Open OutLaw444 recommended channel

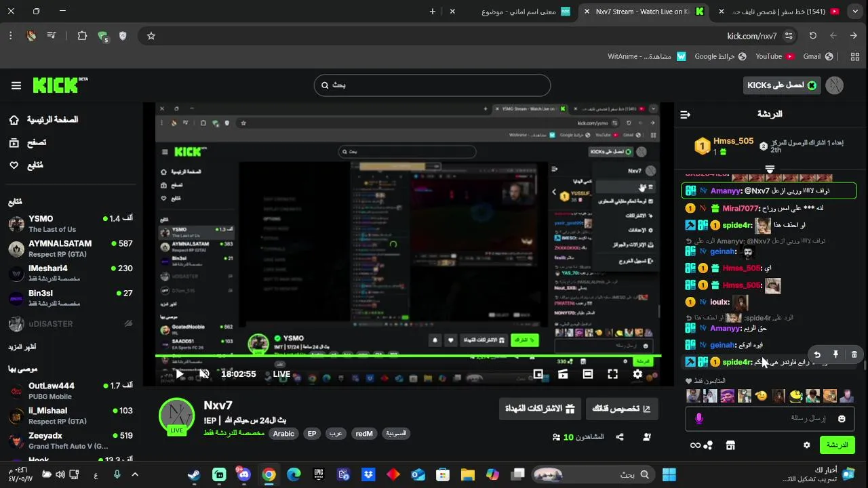click(x=71, y=390)
